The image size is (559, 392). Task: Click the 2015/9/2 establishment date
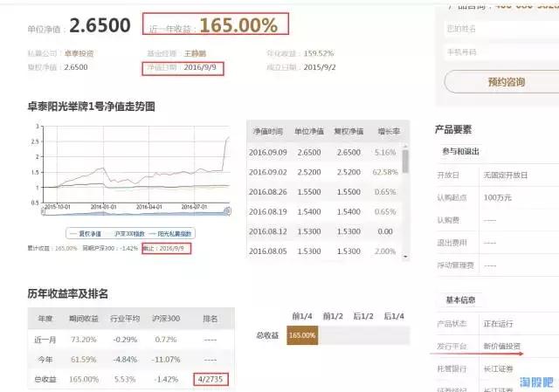coord(320,67)
